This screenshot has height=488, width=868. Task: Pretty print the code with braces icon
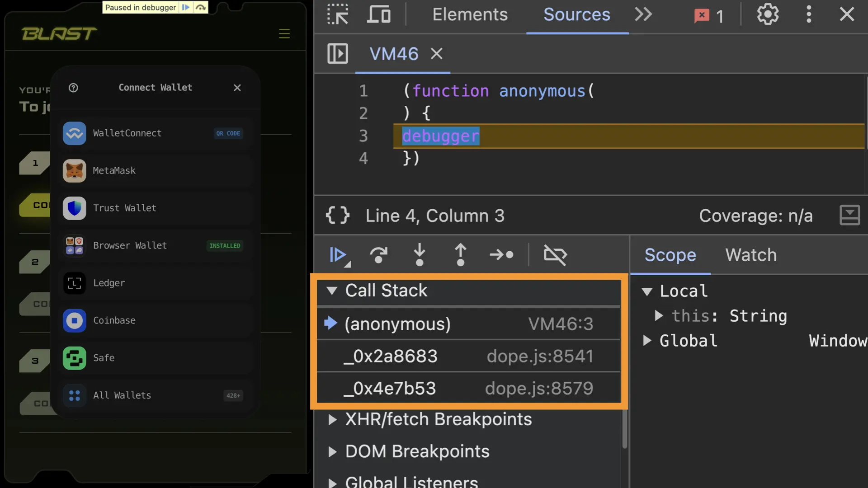coord(338,216)
